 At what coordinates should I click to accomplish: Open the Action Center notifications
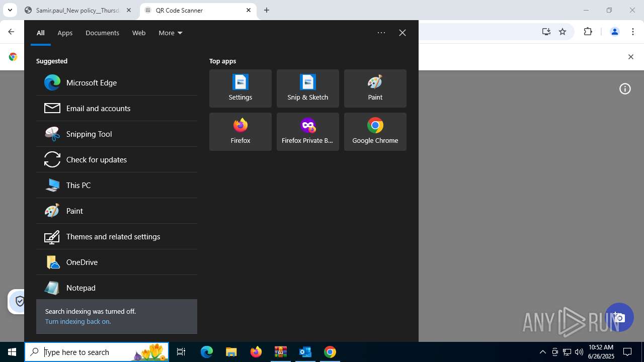627,352
